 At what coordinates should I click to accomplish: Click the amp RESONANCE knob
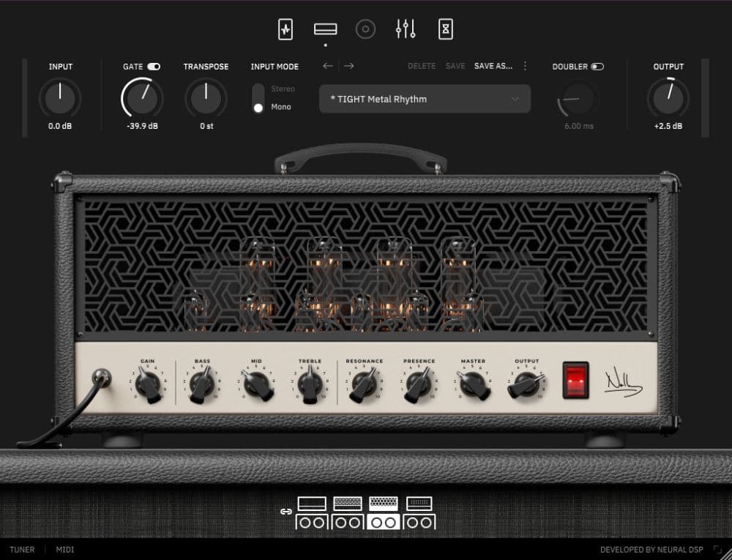tap(364, 385)
